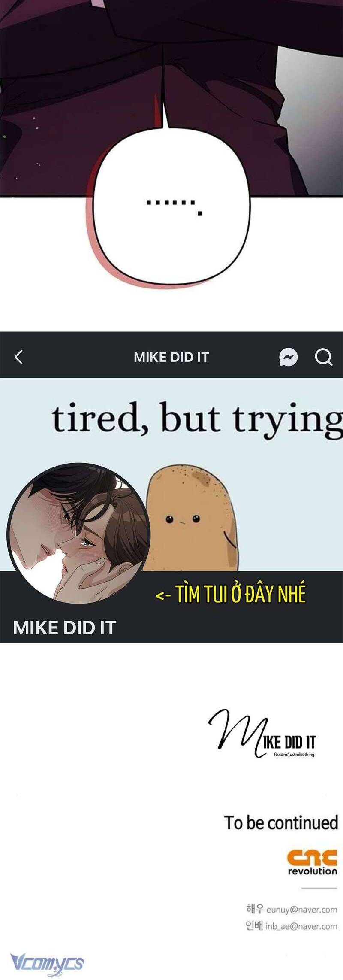Click the Korean name 해우 credit
The width and height of the screenshot is (343, 980).
[255, 909]
